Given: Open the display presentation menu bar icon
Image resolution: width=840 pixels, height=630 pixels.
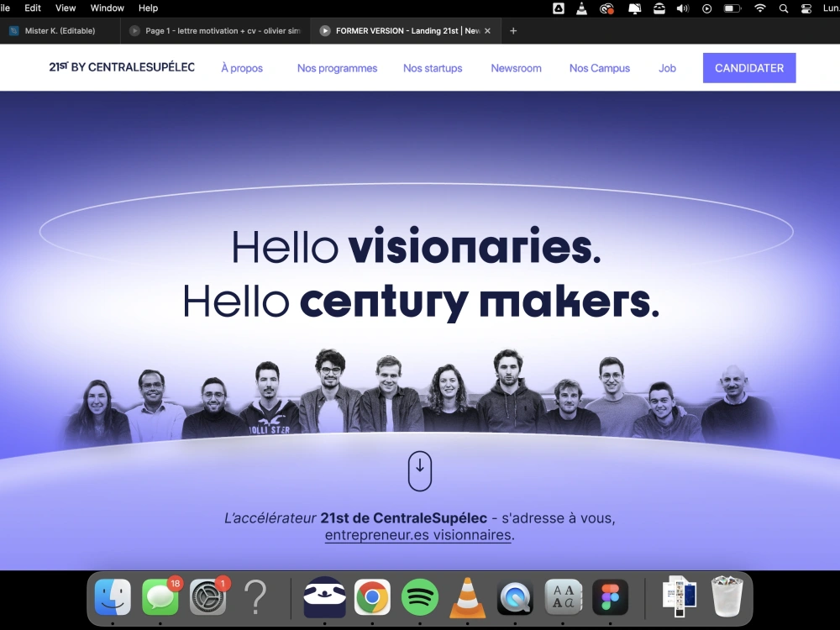Looking at the screenshot, I should point(634,8).
